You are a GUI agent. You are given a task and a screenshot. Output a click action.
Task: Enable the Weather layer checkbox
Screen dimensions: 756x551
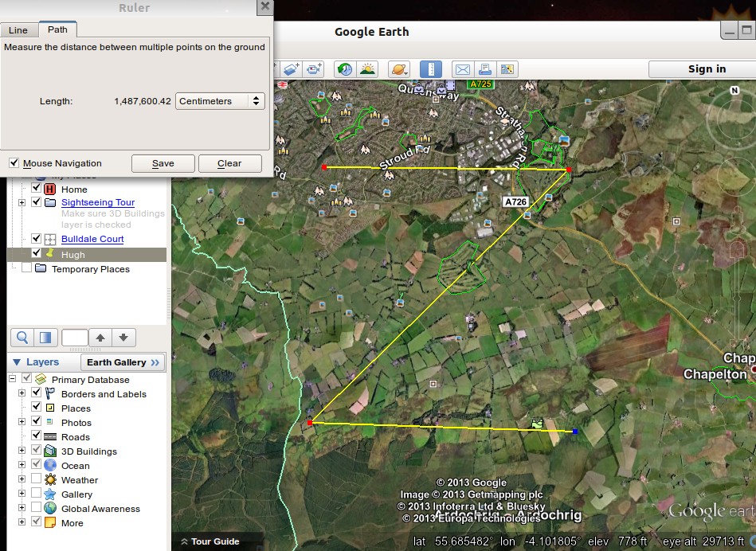point(36,480)
